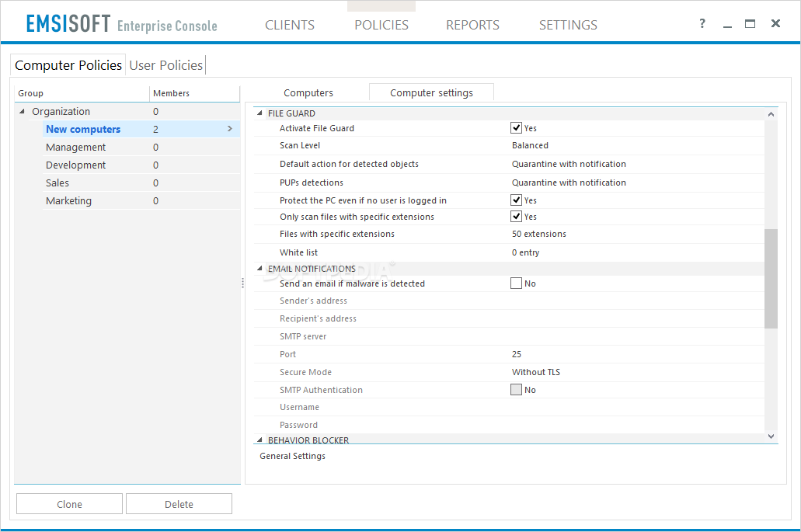Switch to Computer Policies tab

[x=68, y=65]
